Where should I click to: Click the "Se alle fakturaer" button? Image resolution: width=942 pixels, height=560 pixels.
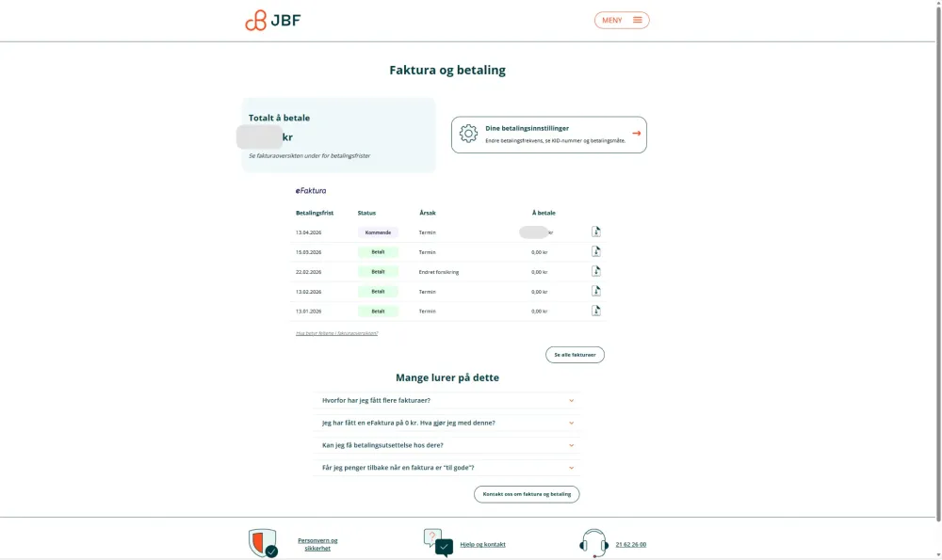click(x=575, y=355)
